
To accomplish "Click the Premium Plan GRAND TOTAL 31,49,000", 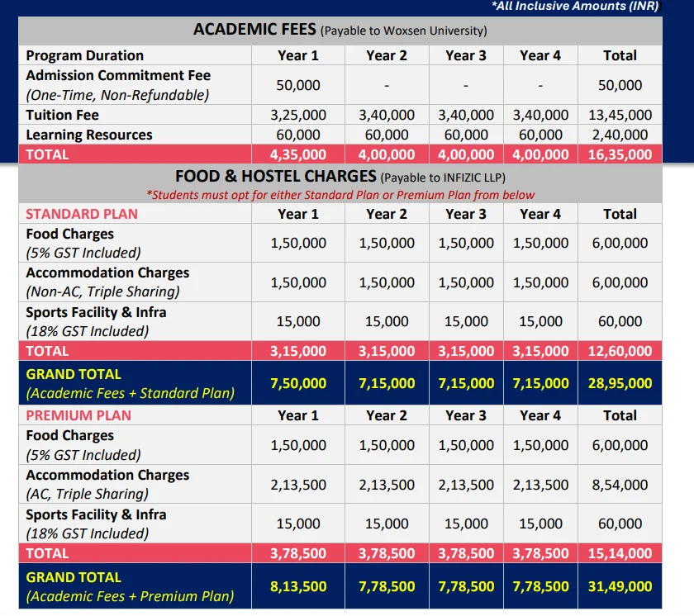I will [620, 586].
